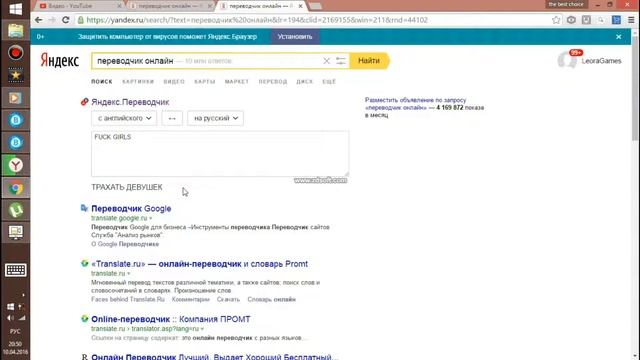Open the 'Словарь онлайн' sublink

(x=271, y=300)
